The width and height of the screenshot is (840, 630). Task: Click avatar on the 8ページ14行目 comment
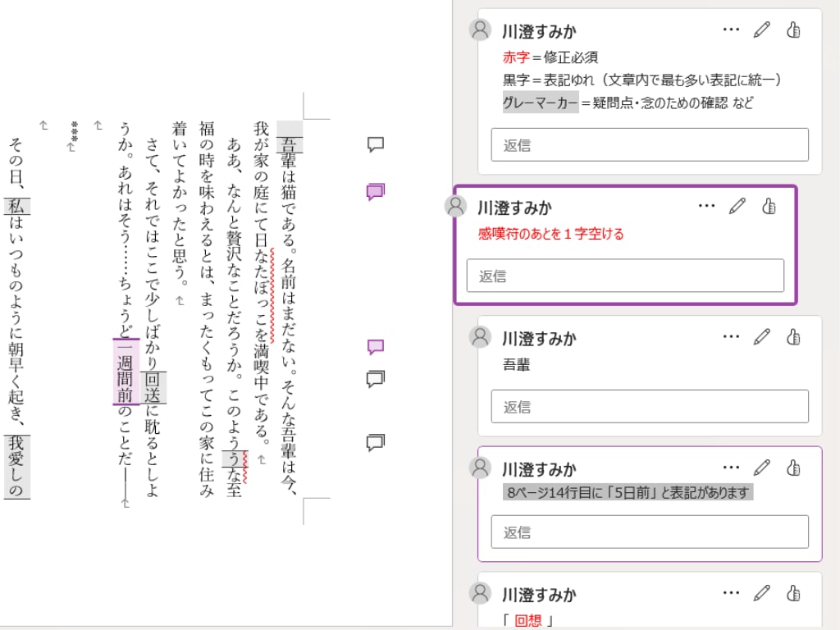(480, 468)
